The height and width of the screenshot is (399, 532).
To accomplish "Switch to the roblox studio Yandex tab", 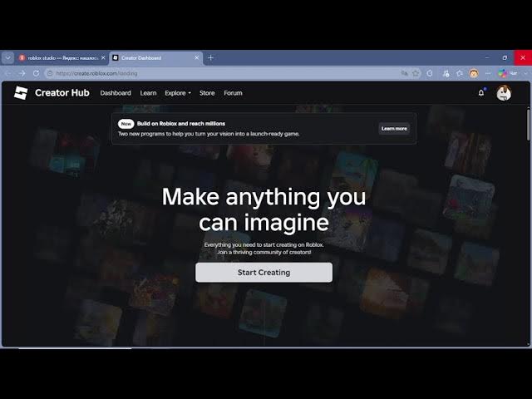I will coord(62,57).
